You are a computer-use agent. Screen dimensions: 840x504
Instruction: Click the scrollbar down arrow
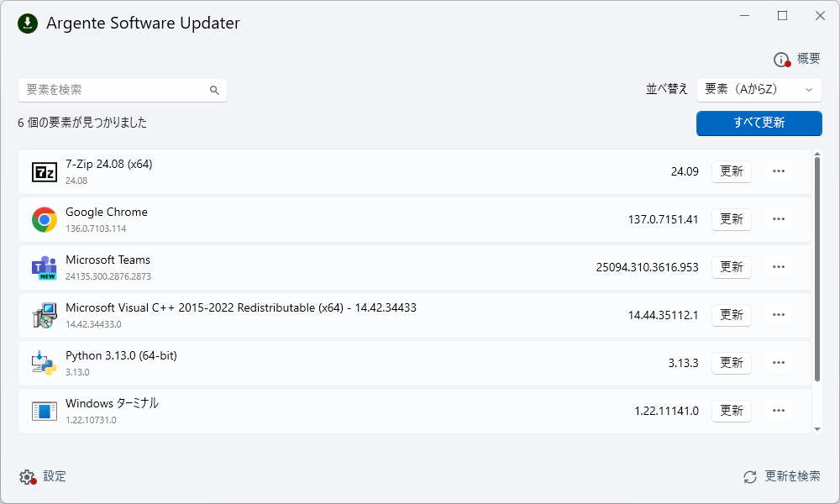click(x=817, y=429)
